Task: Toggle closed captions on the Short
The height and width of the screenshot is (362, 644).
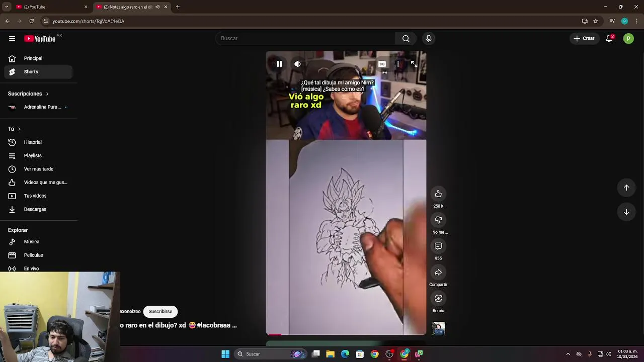Action: point(382,64)
